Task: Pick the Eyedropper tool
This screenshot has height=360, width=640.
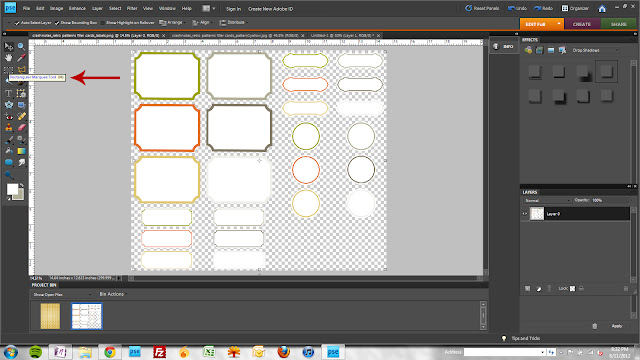Action: coord(21,58)
